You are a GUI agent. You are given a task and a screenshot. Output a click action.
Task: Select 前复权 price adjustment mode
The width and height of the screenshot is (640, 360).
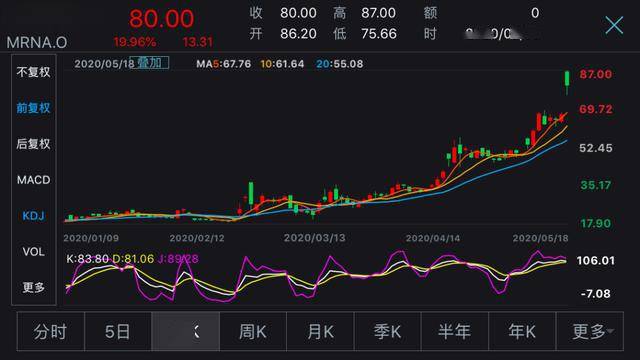[33, 108]
